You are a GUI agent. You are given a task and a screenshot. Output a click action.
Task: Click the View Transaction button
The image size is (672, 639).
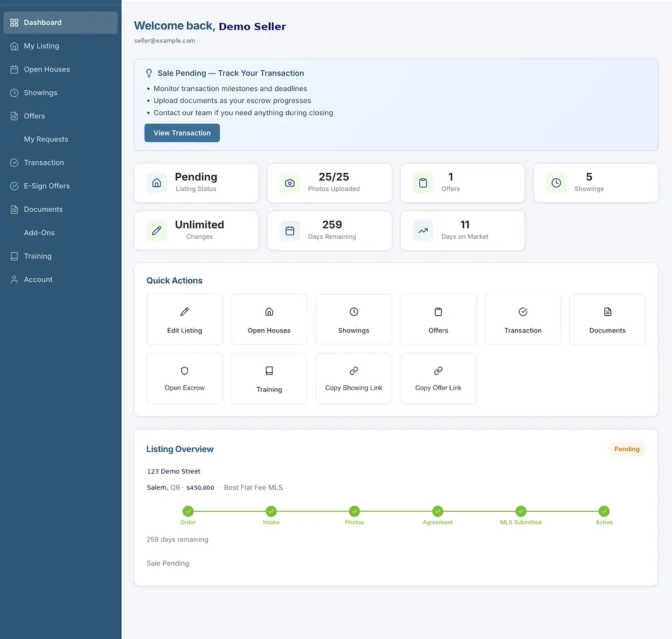pos(182,133)
